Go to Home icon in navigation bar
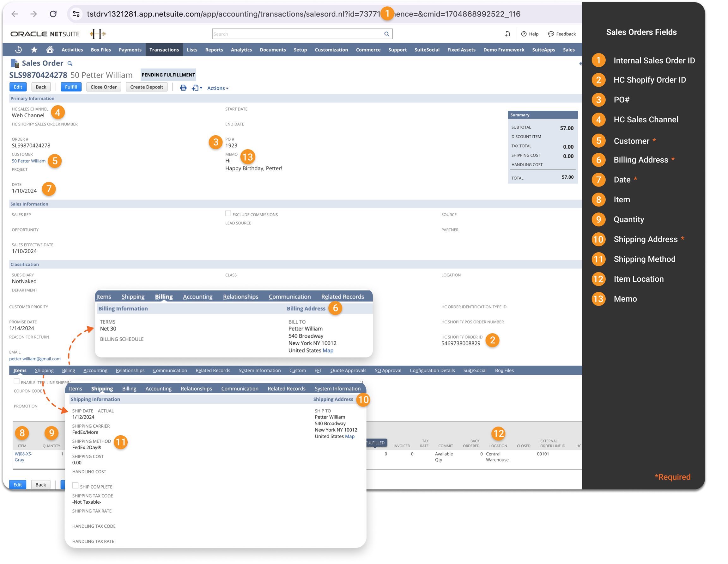Screen dimensions: 728x564 point(50,50)
